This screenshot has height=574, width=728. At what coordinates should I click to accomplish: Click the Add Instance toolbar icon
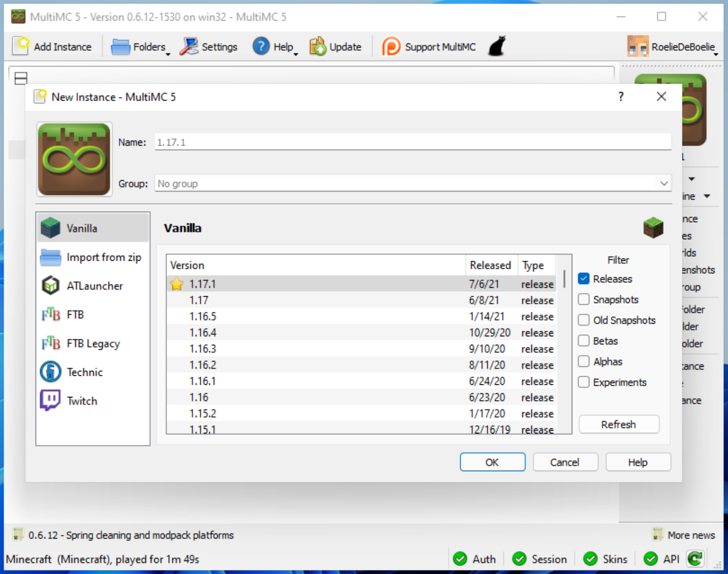tap(22, 47)
